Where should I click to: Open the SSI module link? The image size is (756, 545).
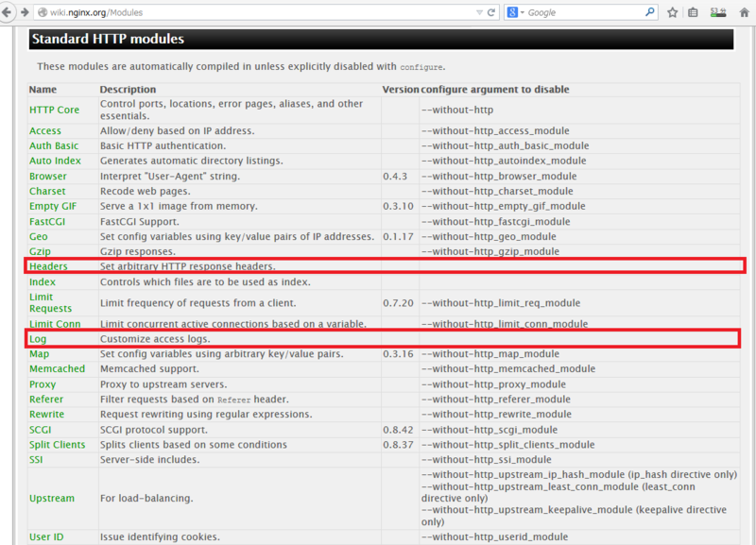[x=36, y=460]
